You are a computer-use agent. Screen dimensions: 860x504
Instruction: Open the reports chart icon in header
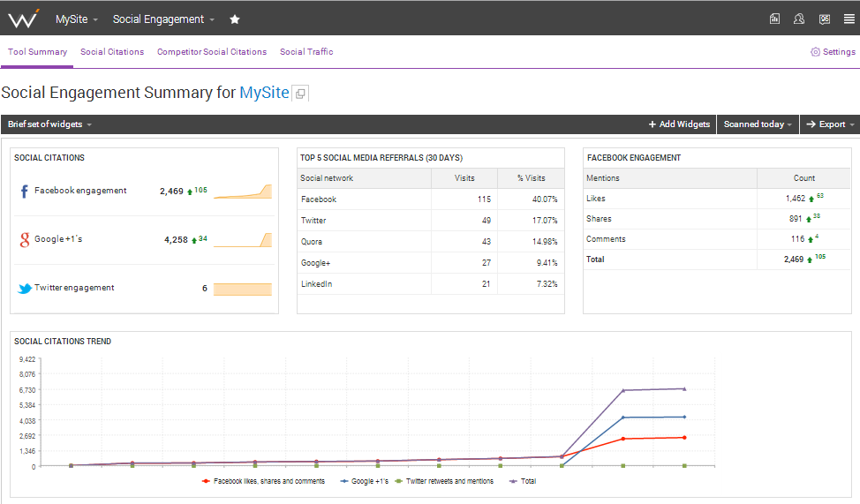click(x=774, y=19)
